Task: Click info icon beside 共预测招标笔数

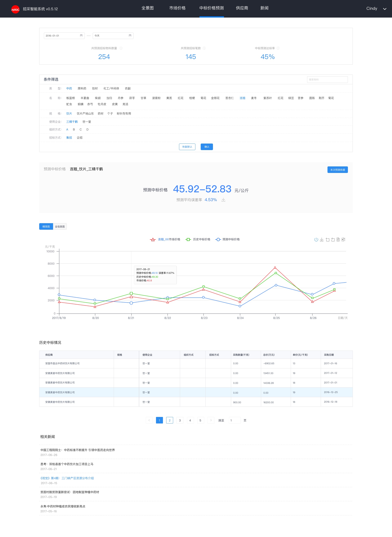Action: pos(204,48)
